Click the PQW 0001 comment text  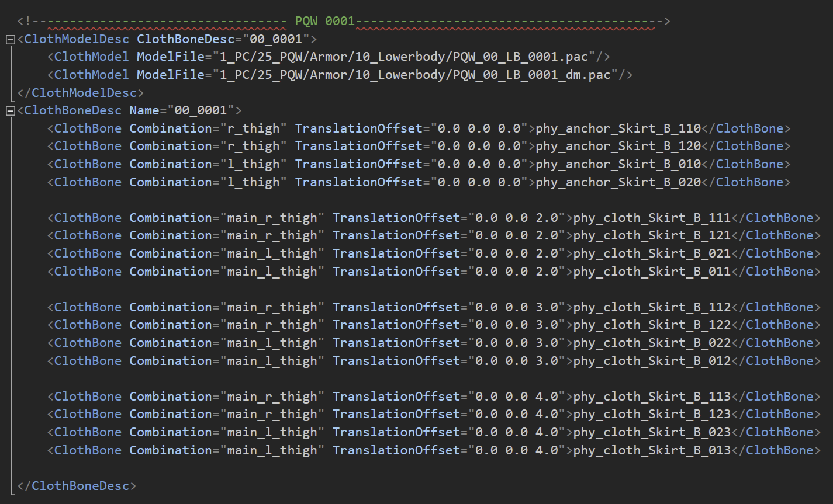[324, 22]
